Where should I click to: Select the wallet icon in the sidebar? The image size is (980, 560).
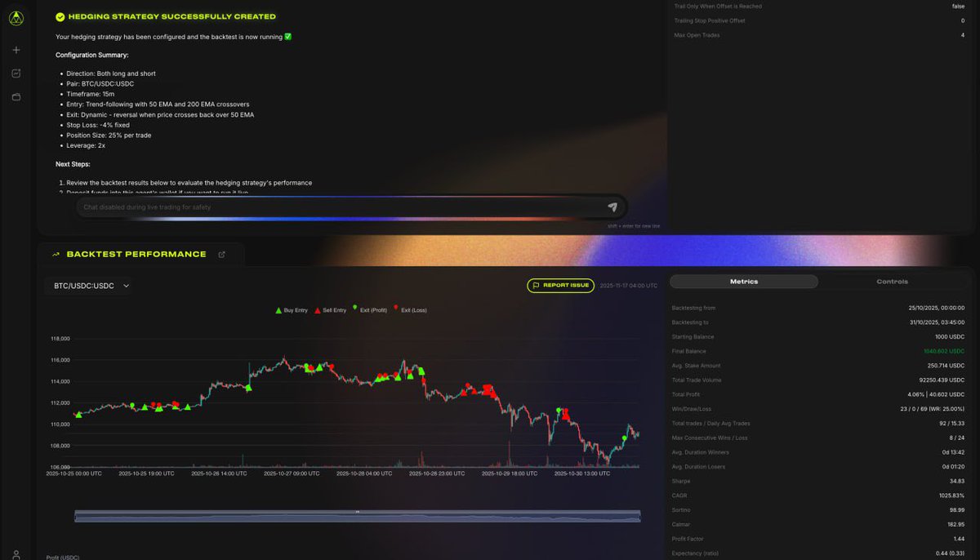point(16,96)
